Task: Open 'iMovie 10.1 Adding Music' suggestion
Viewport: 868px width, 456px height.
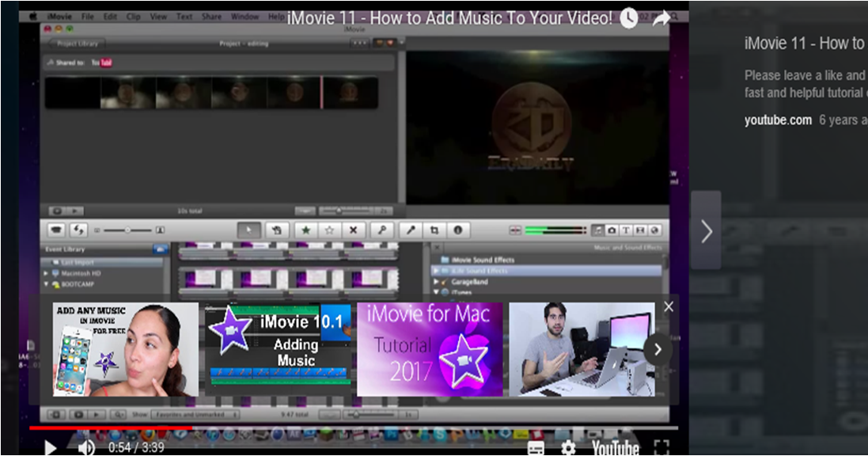Action: [x=278, y=349]
